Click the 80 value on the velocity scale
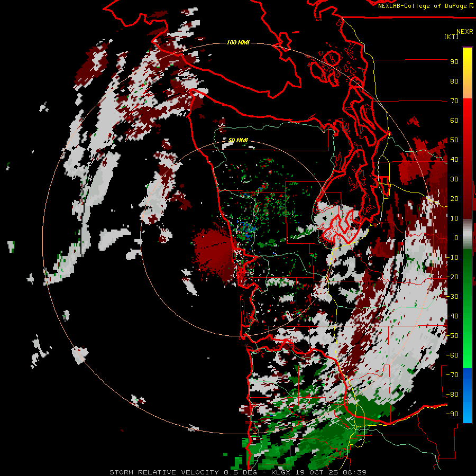The height and width of the screenshot is (476, 476). pos(454,81)
